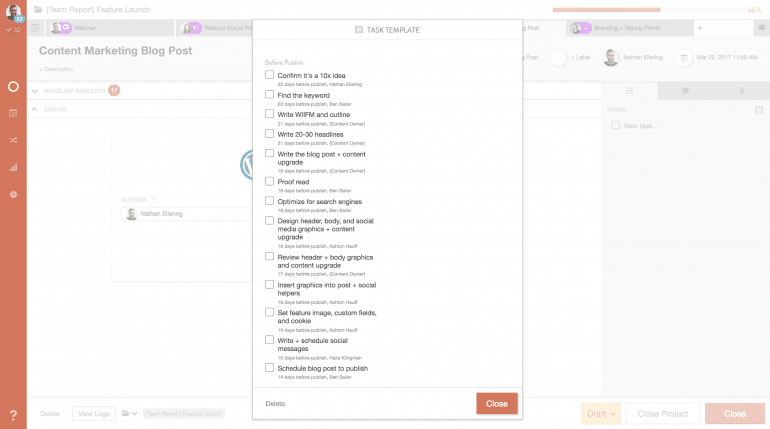Check 'Schedule blog post to publish' task
This screenshot has width=770, height=429.
[x=269, y=368]
